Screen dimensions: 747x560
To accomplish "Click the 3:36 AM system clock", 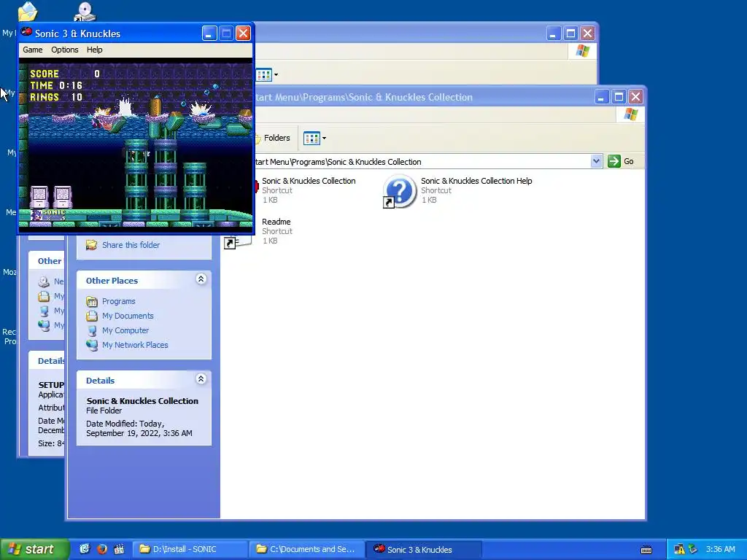I will (x=720, y=549).
